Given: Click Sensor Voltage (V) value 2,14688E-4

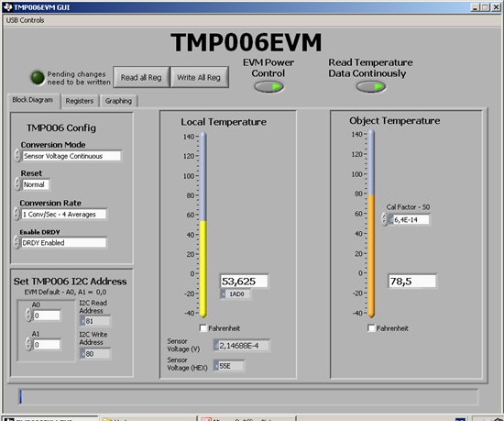Looking at the screenshot, I should 241,346.
